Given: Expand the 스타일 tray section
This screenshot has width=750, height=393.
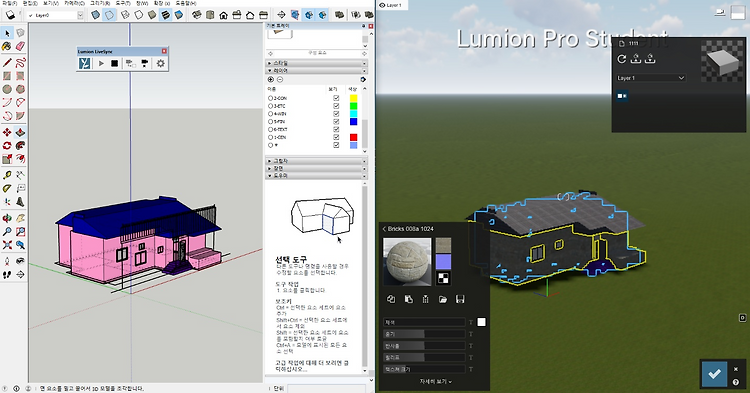Looking at the screenshot, I should pos(316,63).
